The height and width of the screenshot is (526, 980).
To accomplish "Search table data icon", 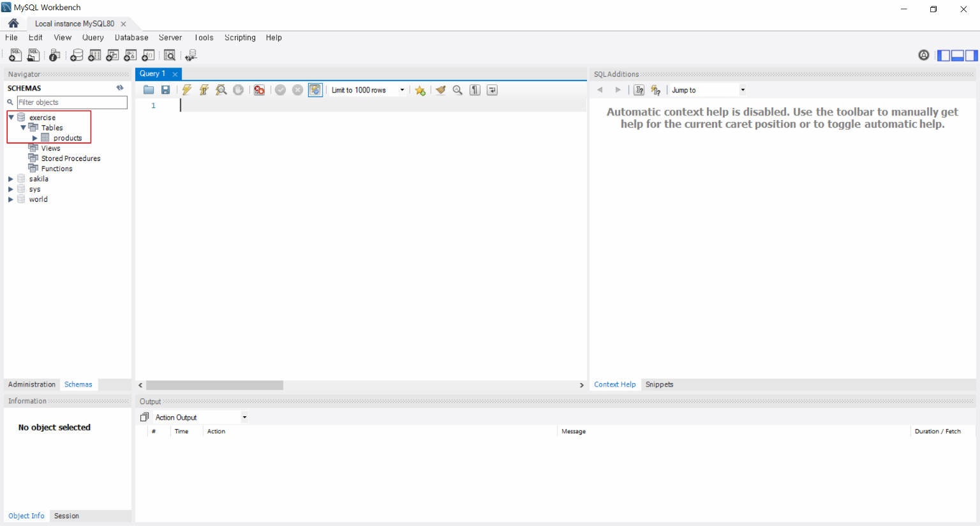I will click(170, 56).
